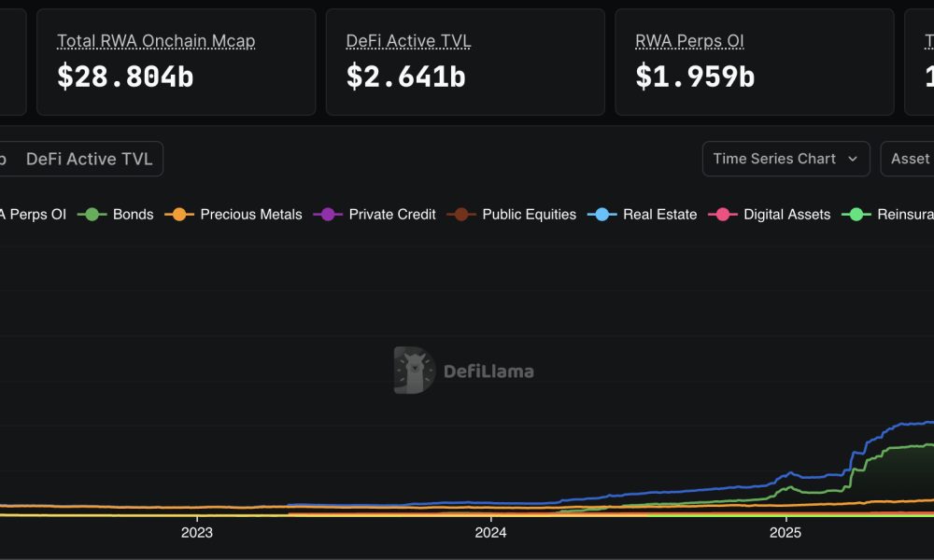Open the Asset filter dropdown
The image size is (934, 560).
[x=911, y=159]
